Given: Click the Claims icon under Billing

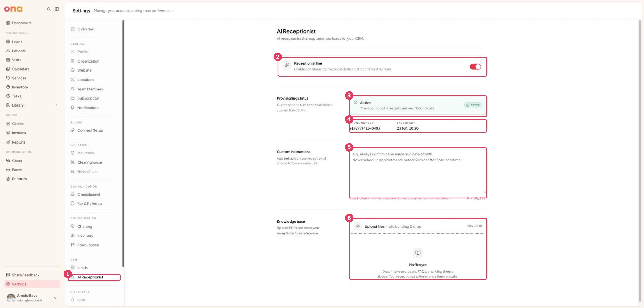Looking at the screenshot, I should click(x=8, y=124).
